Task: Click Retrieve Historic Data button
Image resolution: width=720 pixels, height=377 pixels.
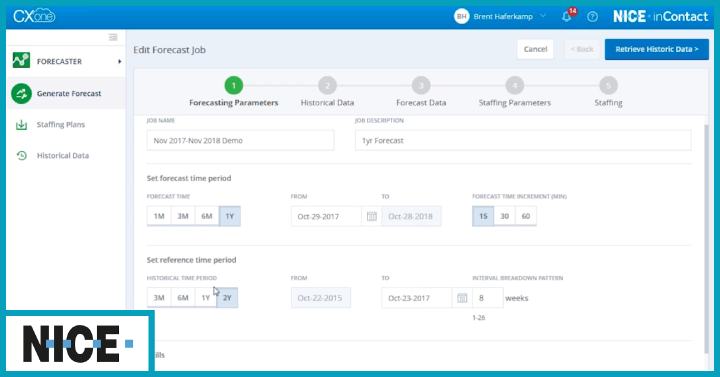Action: (657, 49)
